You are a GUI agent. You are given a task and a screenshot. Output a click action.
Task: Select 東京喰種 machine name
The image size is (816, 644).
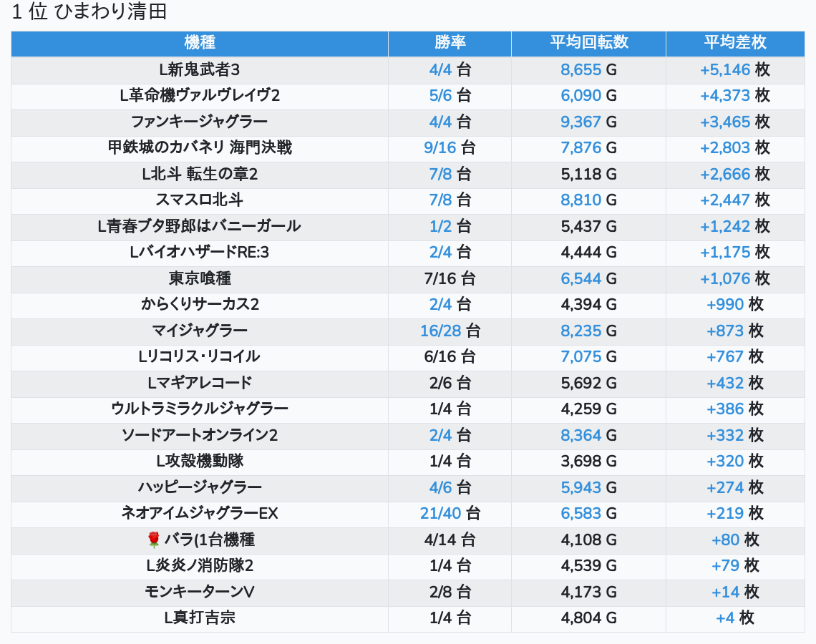click(x=199, y=278)
